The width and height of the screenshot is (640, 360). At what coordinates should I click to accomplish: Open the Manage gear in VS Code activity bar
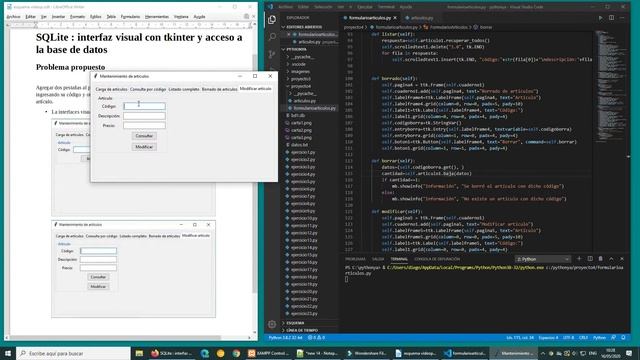[x=272, y=324]
